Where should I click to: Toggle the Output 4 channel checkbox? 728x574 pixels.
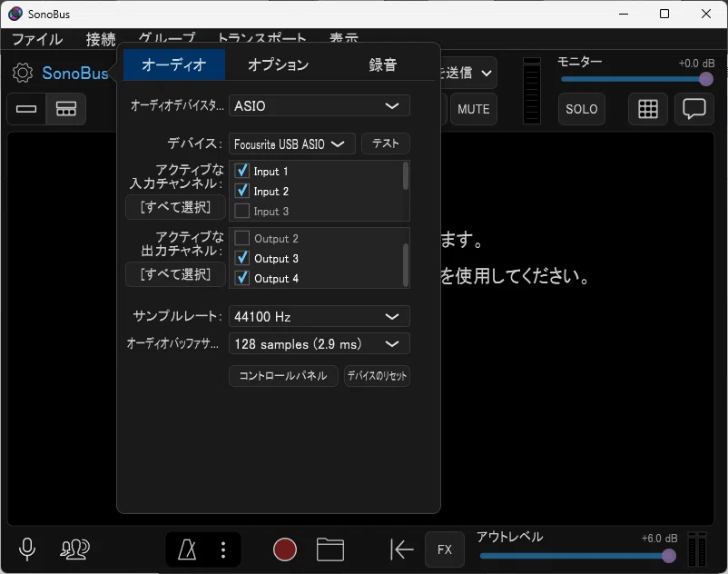point(241,278)
